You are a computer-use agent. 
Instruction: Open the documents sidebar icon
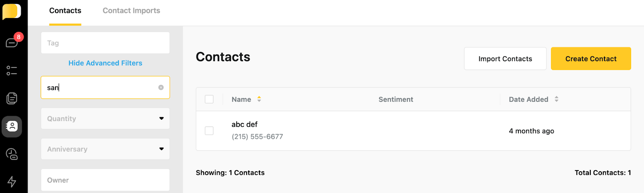pos(12,98)
